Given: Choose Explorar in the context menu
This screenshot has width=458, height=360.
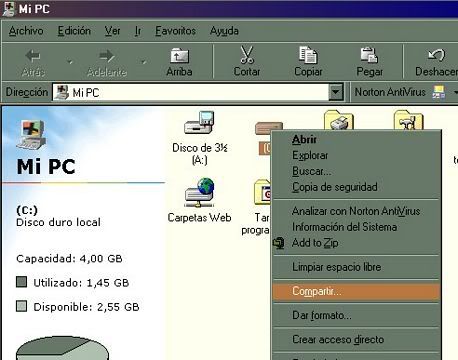Looking at the screenshot, I should coord(356,155).
